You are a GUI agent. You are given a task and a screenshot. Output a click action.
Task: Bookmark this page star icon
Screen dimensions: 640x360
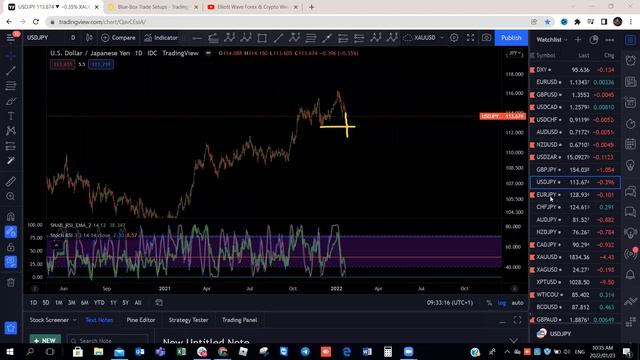tap(547, 22)
